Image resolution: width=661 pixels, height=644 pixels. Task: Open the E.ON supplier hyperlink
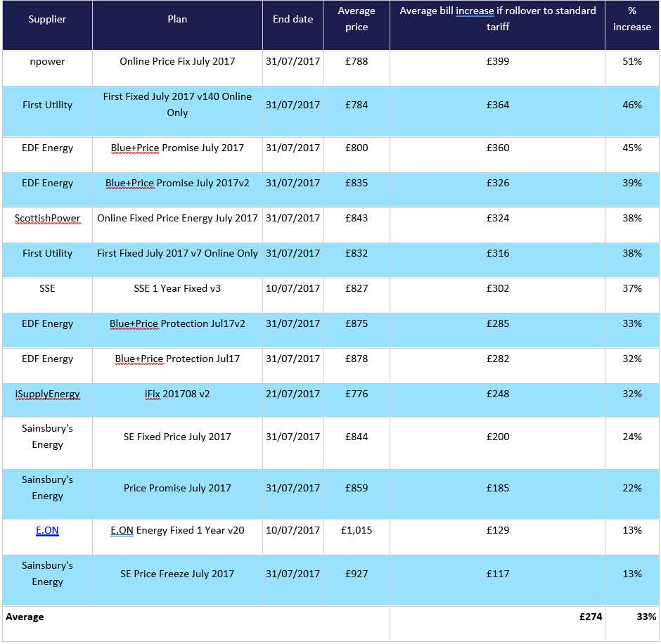click(47, 530)
